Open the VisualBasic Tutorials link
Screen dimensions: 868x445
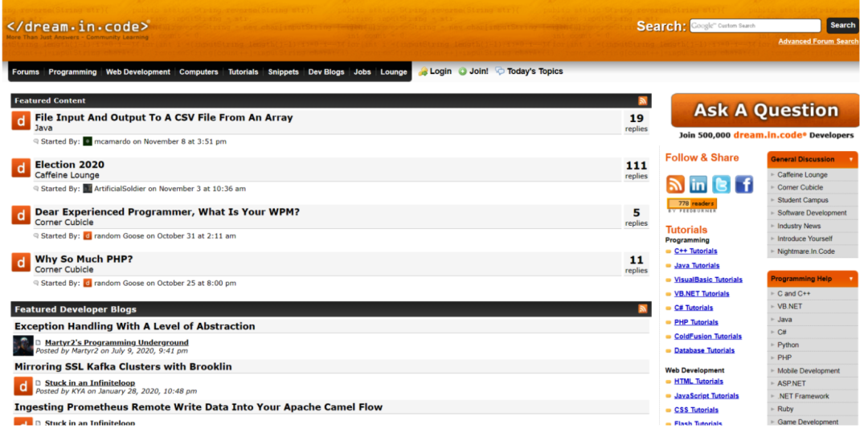tap(708, 280)
